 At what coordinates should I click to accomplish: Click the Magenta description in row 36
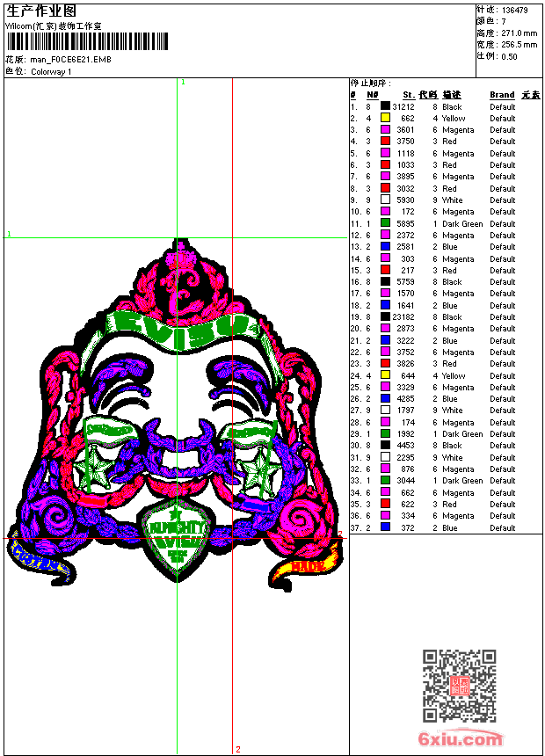(458, 516)
